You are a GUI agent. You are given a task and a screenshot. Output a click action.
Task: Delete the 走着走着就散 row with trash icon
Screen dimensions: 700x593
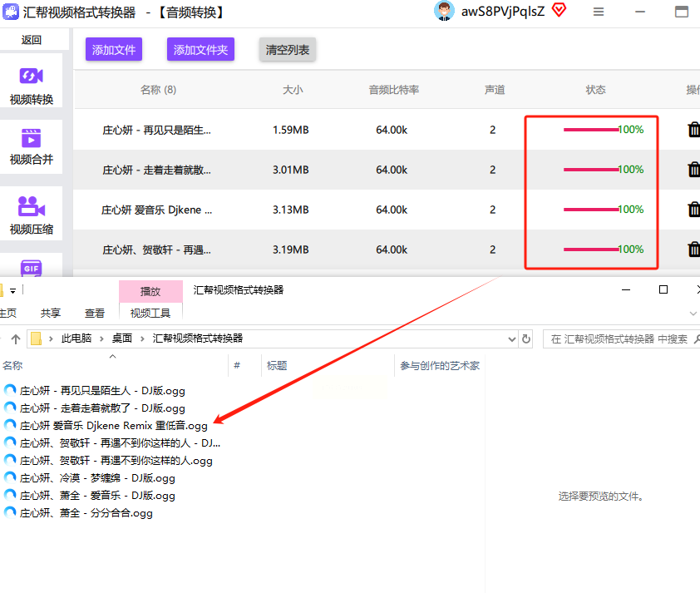(x=693, y=170)
